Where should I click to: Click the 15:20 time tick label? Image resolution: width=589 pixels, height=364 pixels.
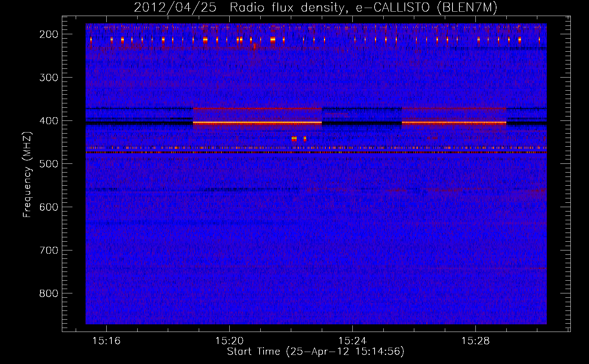(229, 341)
